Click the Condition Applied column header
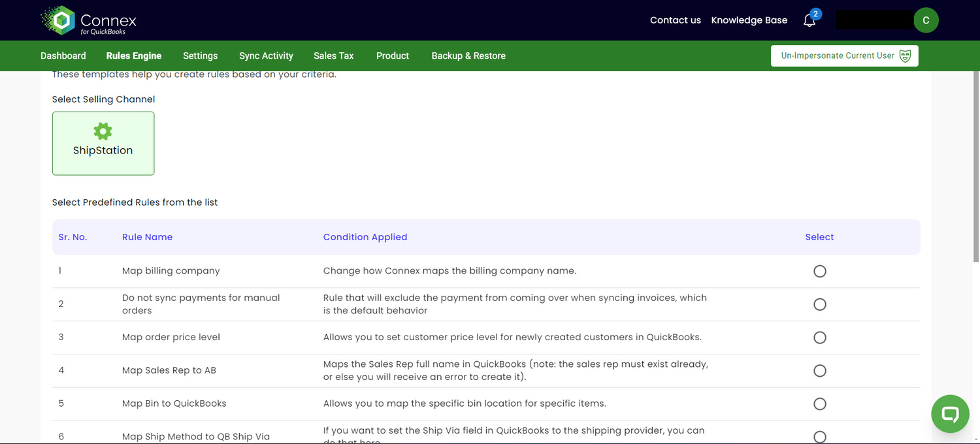The width and height of the screenshot is (980, 444). point(365,237)
